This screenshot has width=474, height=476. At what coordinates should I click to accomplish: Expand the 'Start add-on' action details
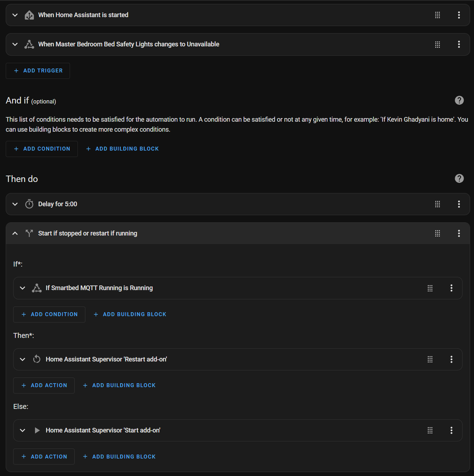[x=23, y=430]
